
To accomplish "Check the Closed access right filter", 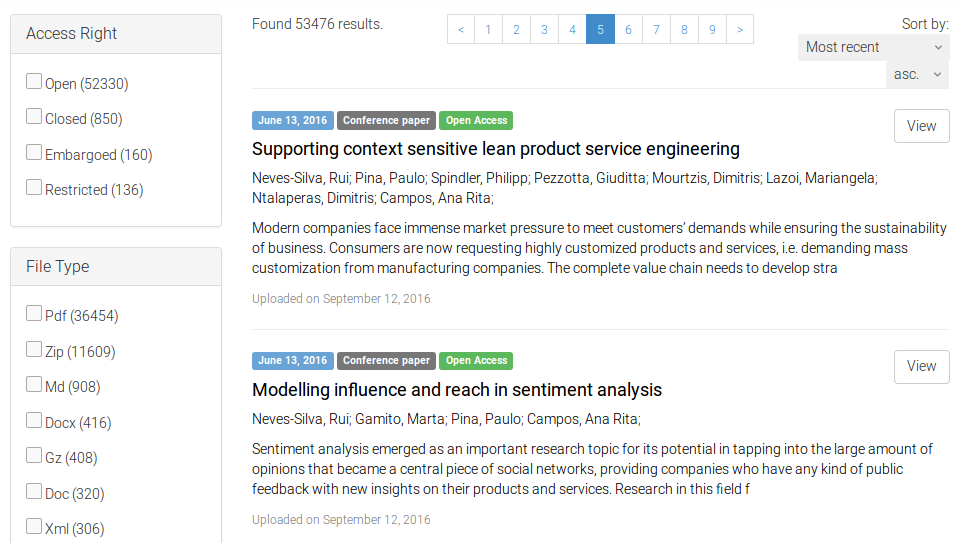I will coord(34,117).
